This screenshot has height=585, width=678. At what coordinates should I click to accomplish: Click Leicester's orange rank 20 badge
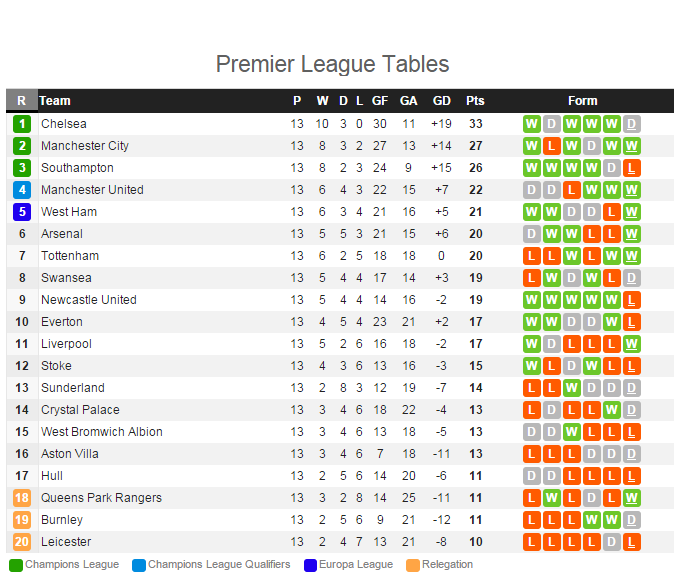click(x=22, y=542)
